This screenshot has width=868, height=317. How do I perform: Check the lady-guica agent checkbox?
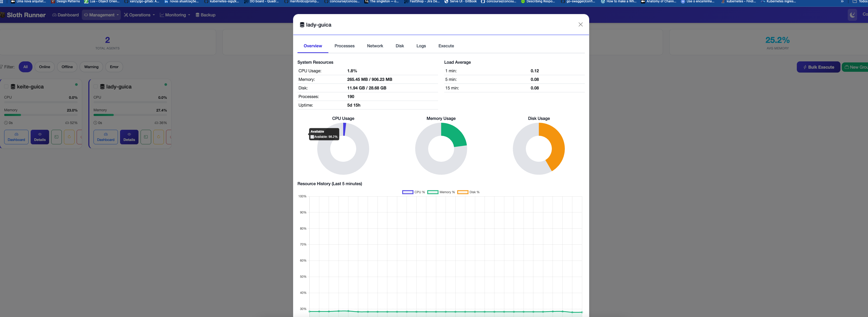tap(96, 87)
